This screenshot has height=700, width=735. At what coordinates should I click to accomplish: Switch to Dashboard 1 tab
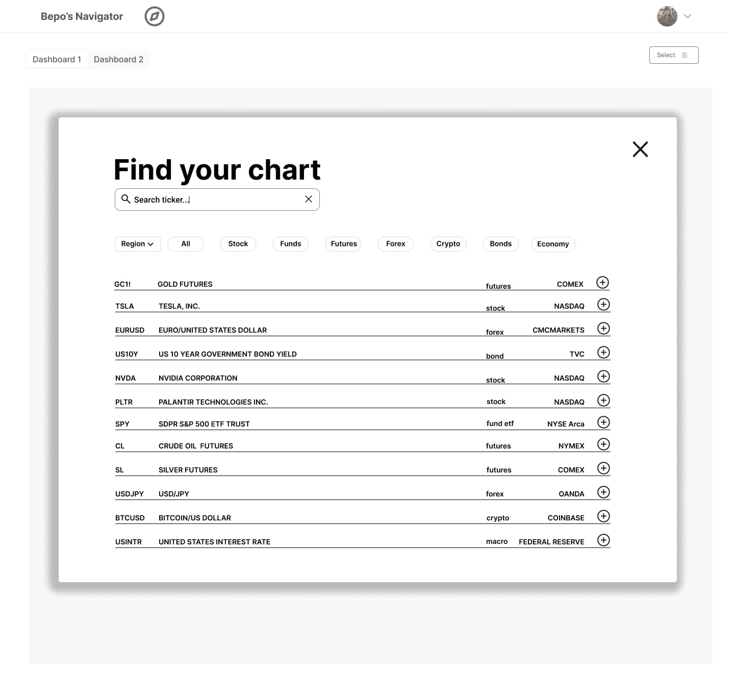tap(57, 59)
